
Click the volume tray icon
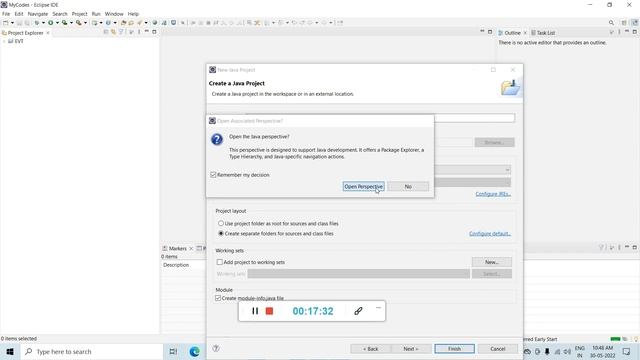[x=567, y=351]
